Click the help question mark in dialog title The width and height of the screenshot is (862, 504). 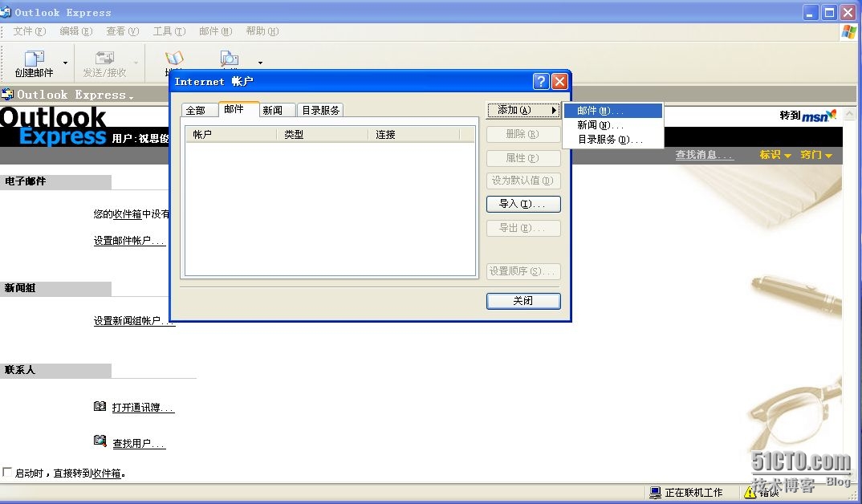click(541, 81)
